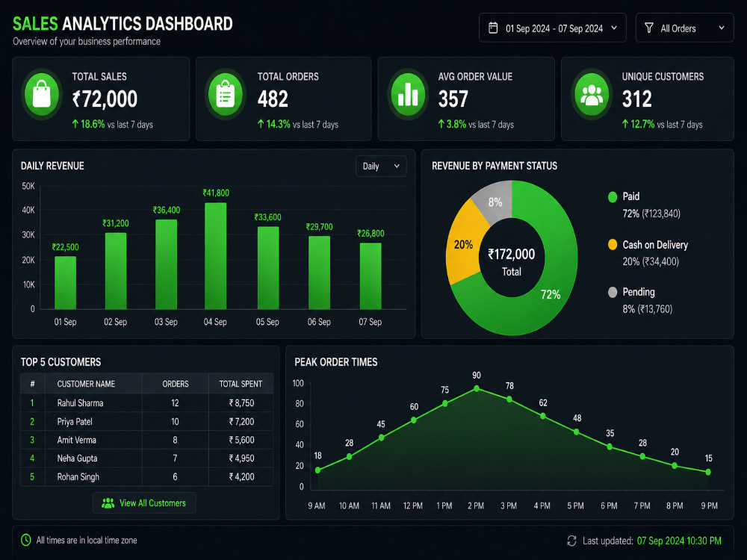
Task: Click the 482 total orders value
Action: (x=273, y=99)
